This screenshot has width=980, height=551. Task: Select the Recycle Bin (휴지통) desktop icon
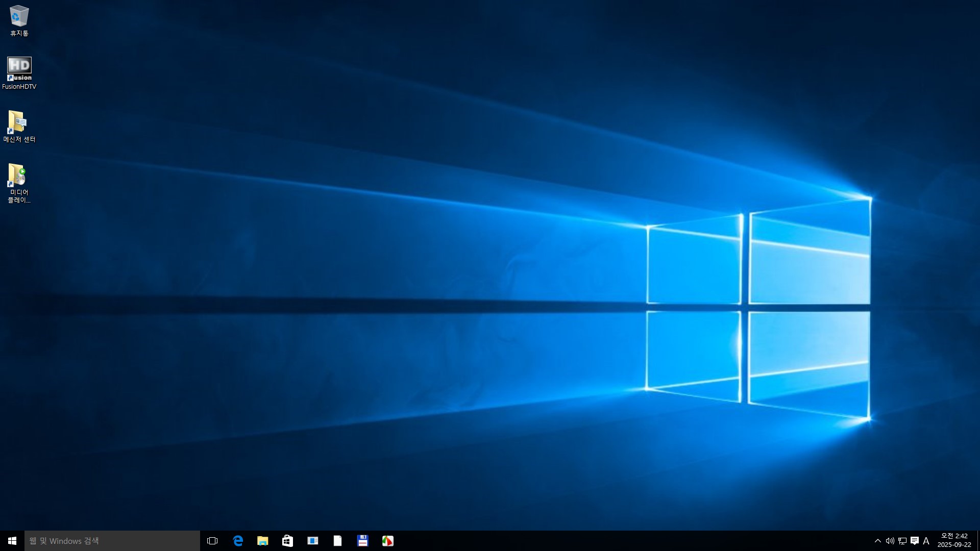19,20
